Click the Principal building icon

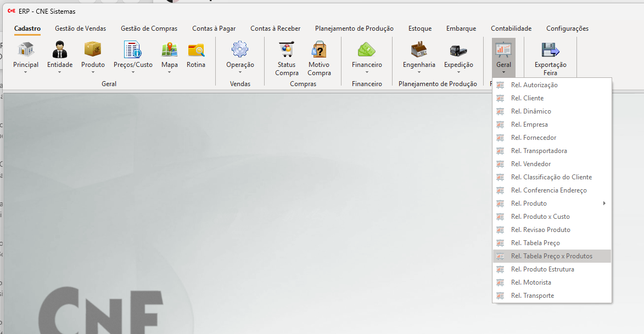pos(26,50)
